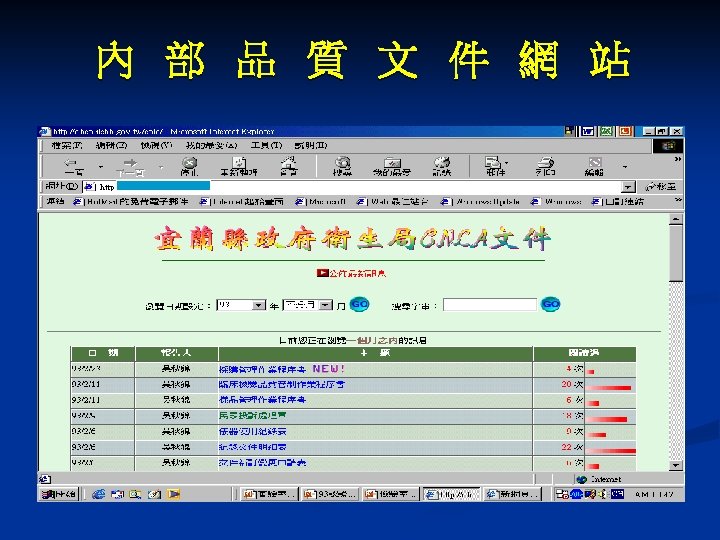Open the document link read 22 次
Image resolution: width=720 pixels, height=540 pixels.
(x=253, y=447)
